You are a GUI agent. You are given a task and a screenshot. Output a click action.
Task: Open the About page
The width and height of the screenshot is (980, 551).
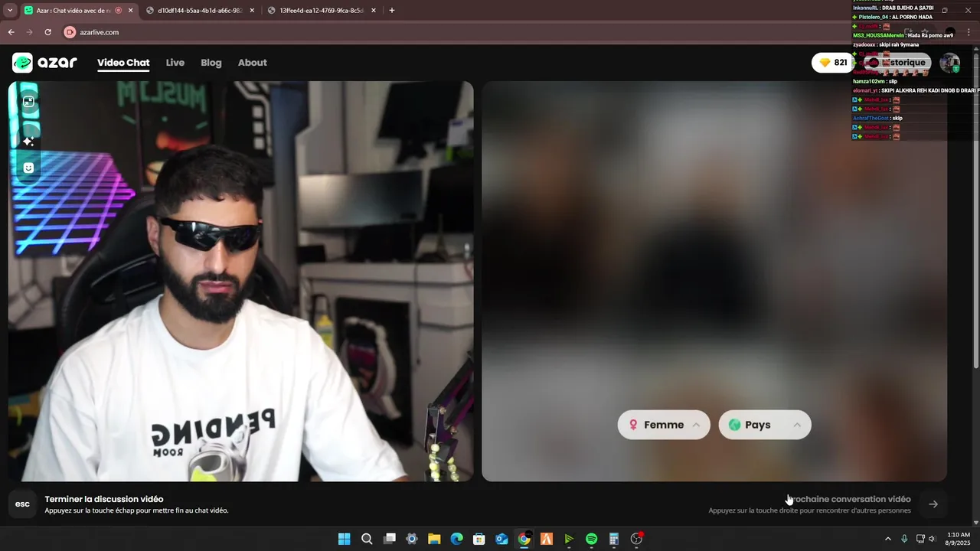253,63
